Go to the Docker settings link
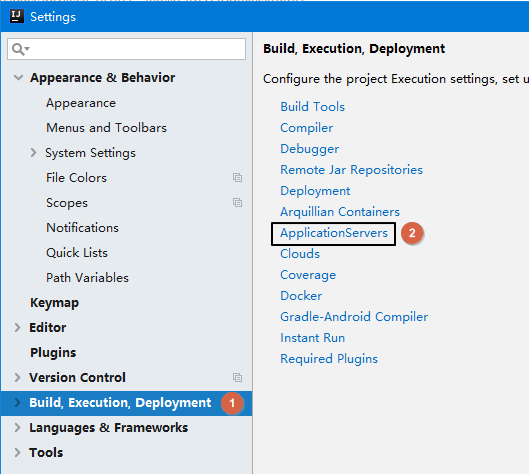This screenshot has width=529, height=474. [x=301, y=296]
